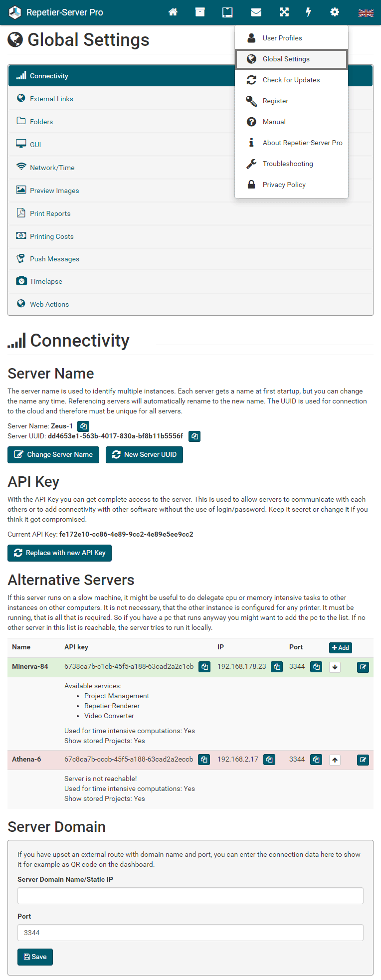
Task: Copy the Athena-6 IP address
Action: [x=269, y=760]
